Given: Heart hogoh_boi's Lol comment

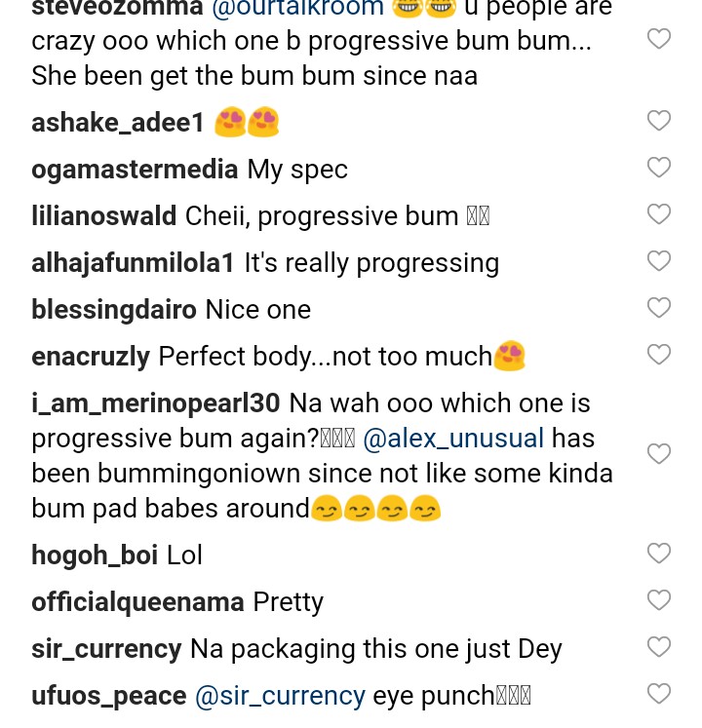Looking at the screenshot, I should pyautogui.click(x=659, y=554).
